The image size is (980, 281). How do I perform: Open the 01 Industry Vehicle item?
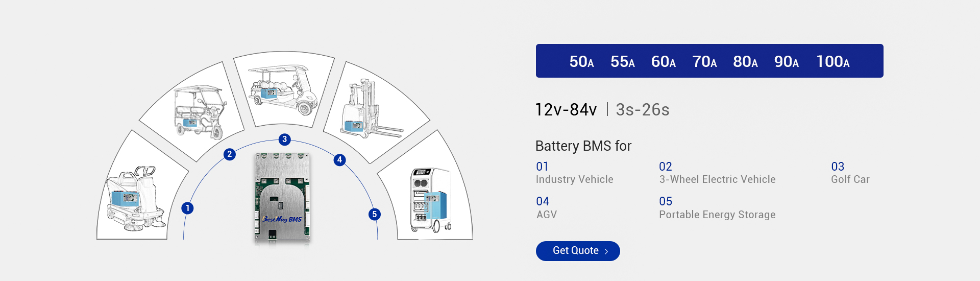[575, 173]
